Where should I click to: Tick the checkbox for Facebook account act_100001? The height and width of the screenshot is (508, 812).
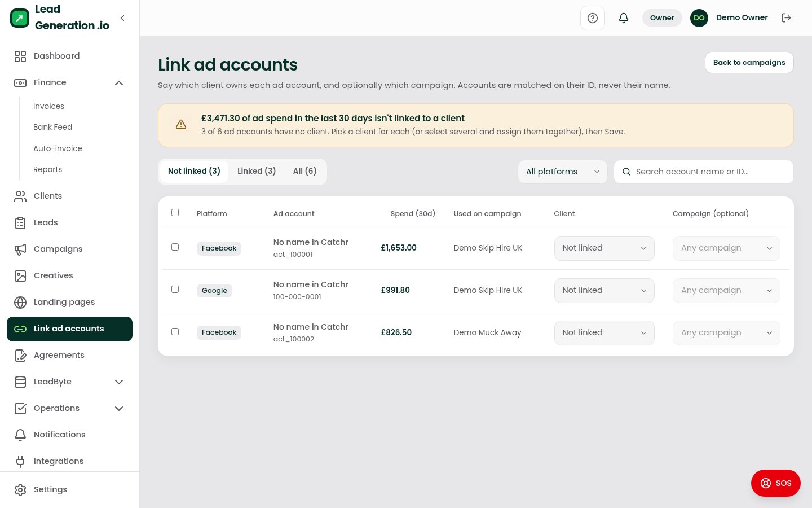click(175, 247)
